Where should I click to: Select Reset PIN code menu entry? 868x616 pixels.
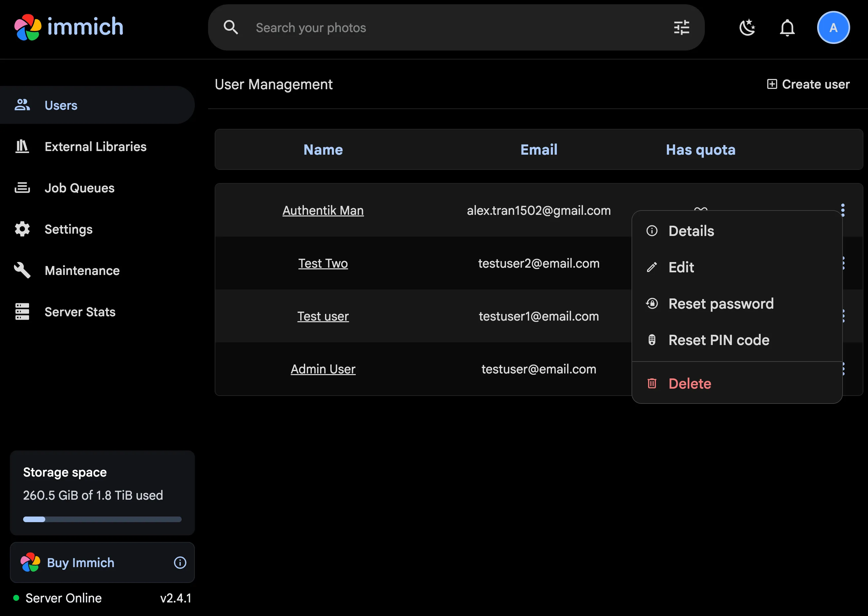tap(718, 340)
